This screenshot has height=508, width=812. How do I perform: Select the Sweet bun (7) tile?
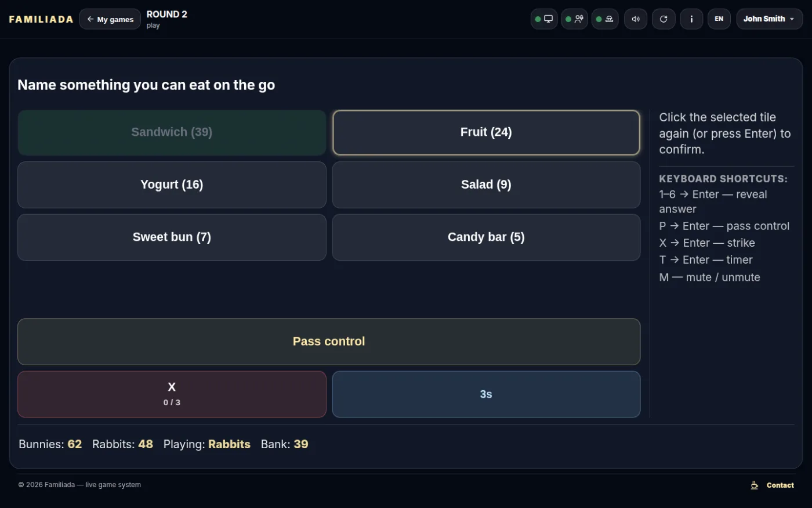[x=172, y=237]
